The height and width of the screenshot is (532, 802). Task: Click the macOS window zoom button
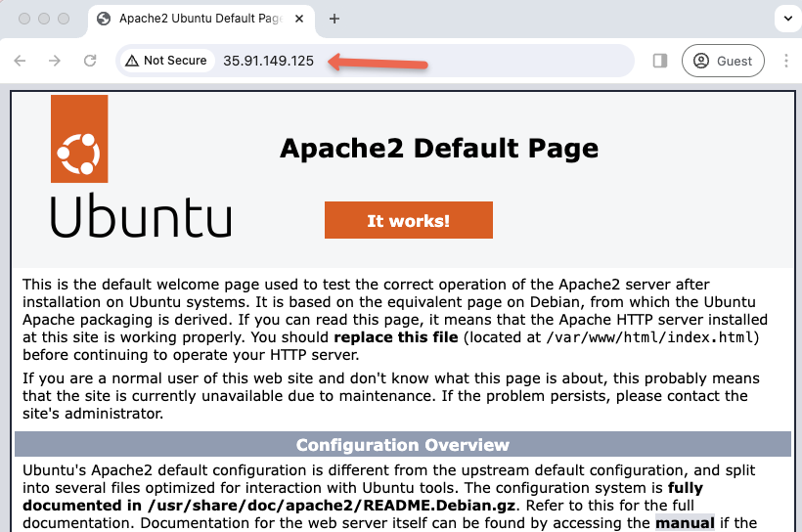point(64,19)
